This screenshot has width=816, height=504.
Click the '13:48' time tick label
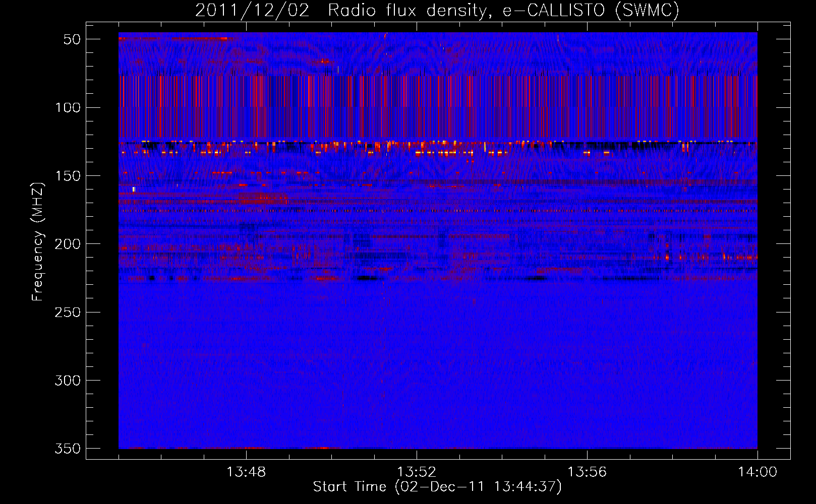246,472
